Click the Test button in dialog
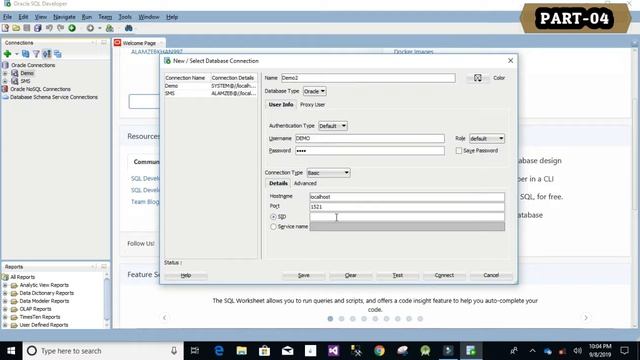The image size is (640, 360). point(398,276)
